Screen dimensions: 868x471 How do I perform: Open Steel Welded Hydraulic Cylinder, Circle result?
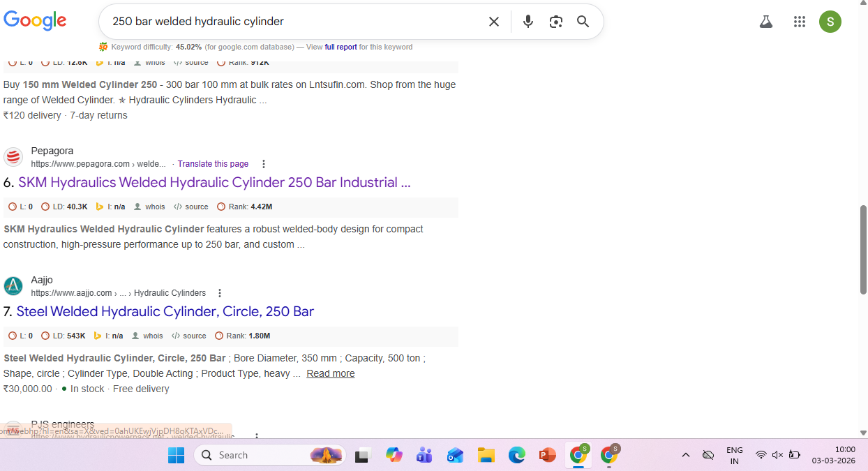[165, 311]
